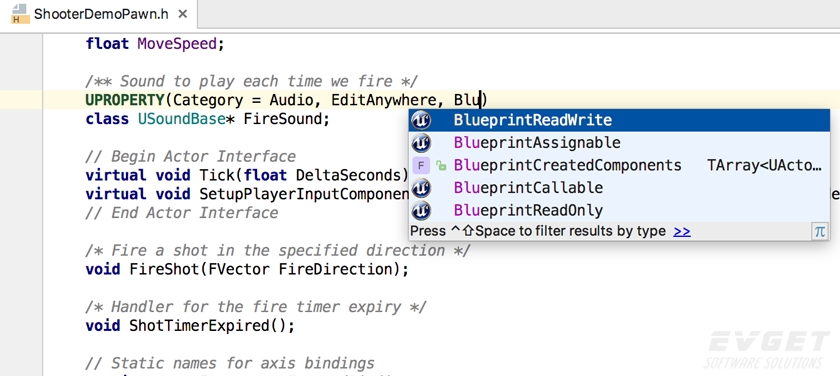This screenshot has height=376, width=840.
Task: Choose BlueprintReadOnly from autocomplete popup
Action: (x=619, y=210)
